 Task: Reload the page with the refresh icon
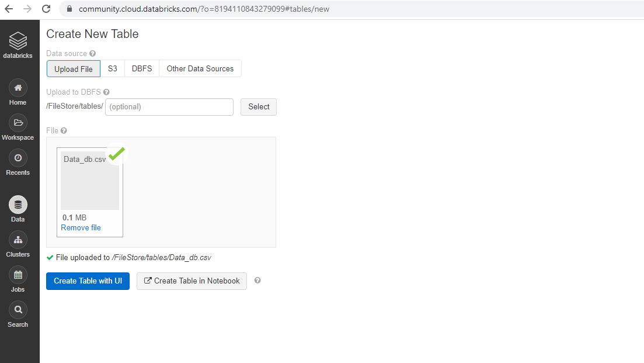pyautogui.click(x=46, y=9)
